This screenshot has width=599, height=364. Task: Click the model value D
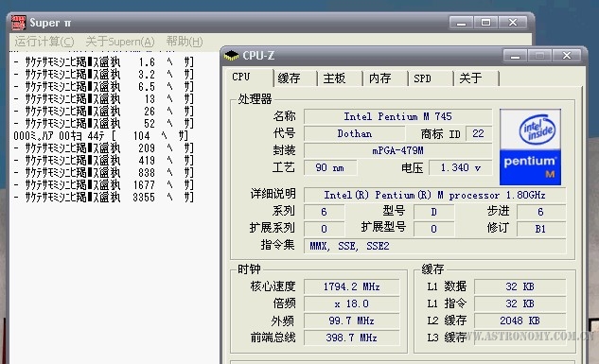click(434, 212)
